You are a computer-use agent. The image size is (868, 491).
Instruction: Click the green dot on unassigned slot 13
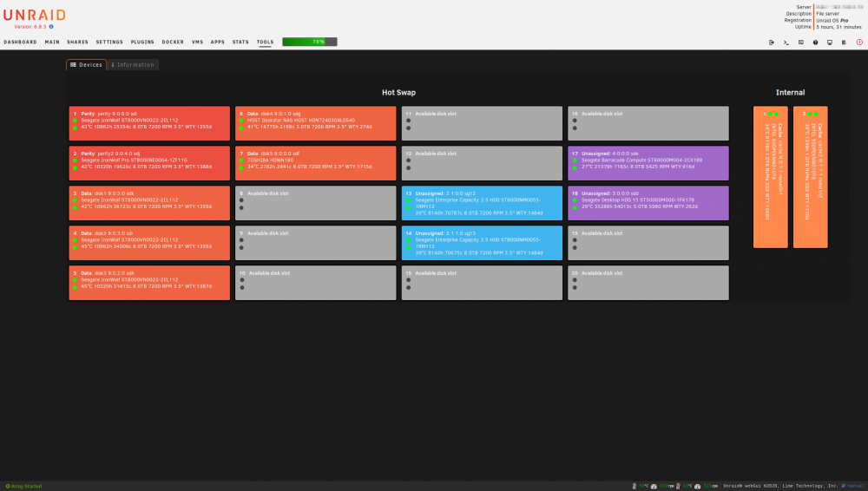pyautogui.click(x=409, y=200)
